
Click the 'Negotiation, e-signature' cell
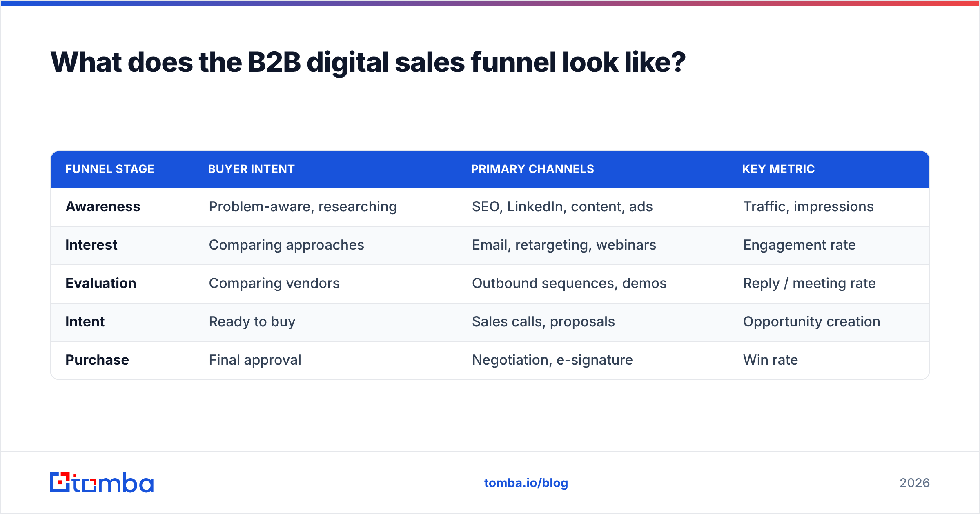tap(592, 360)
